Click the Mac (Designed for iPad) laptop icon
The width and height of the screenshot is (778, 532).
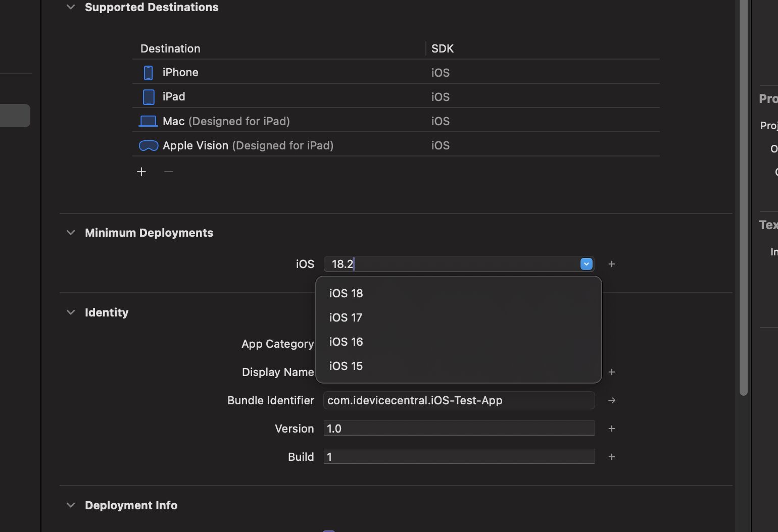click(x=148, y=121)
